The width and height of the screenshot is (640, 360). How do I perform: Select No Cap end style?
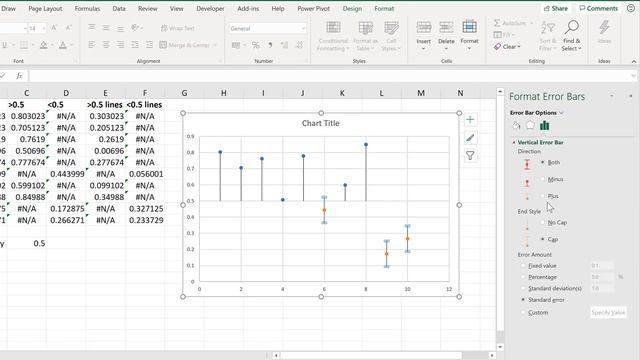pos(542,222)
